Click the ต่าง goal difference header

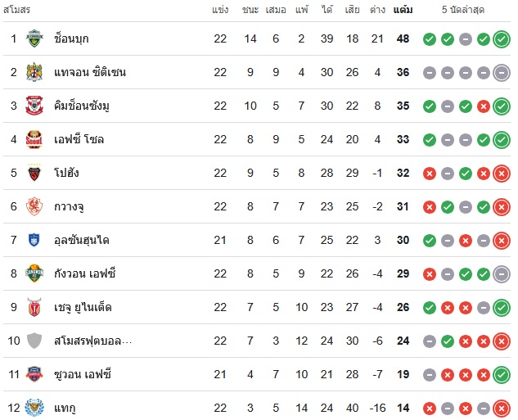(x=377, y=10)
